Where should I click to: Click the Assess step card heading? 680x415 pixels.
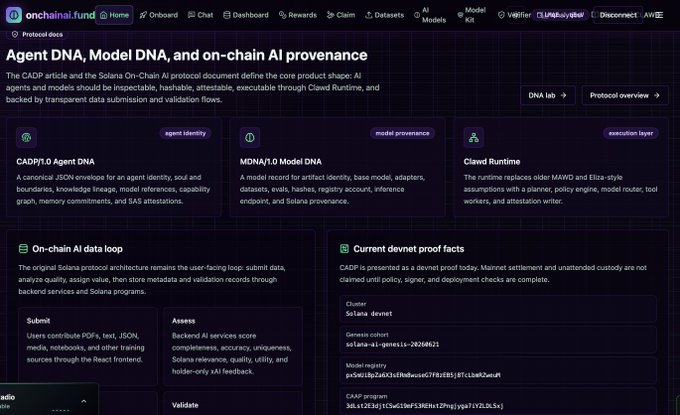coord(183,321)
